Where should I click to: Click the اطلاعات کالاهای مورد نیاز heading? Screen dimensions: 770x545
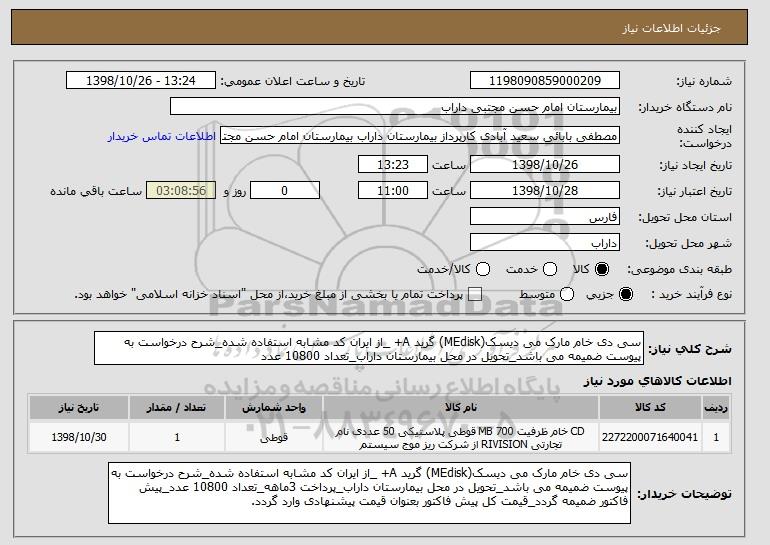tap(657, 381)
